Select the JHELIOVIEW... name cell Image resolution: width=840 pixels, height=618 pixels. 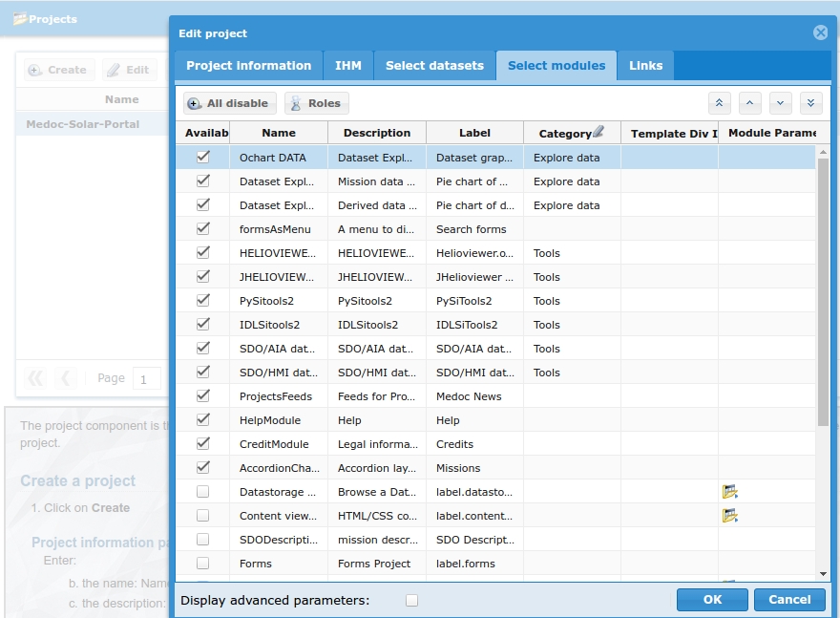click(279, 277)
